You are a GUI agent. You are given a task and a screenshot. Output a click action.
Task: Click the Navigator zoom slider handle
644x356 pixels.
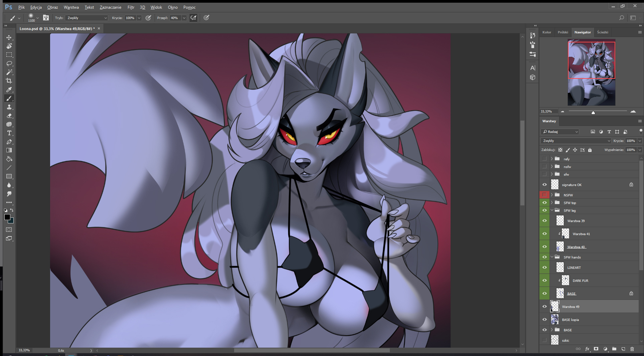pos(593,113)
